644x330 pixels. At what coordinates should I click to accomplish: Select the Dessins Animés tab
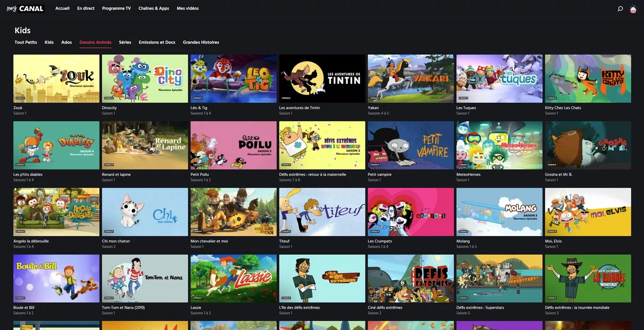click(x=96, y=42)
